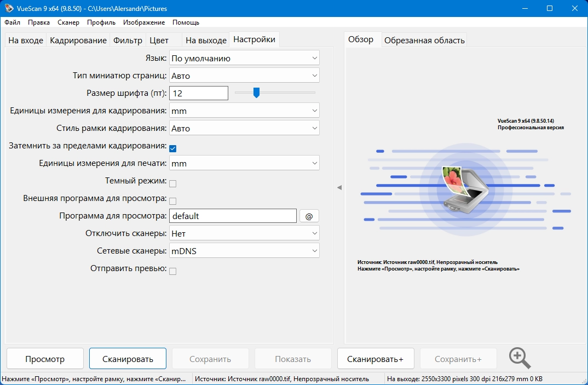Minimize the VueScan window
This screenshot has width=588, height=385.
525,8
